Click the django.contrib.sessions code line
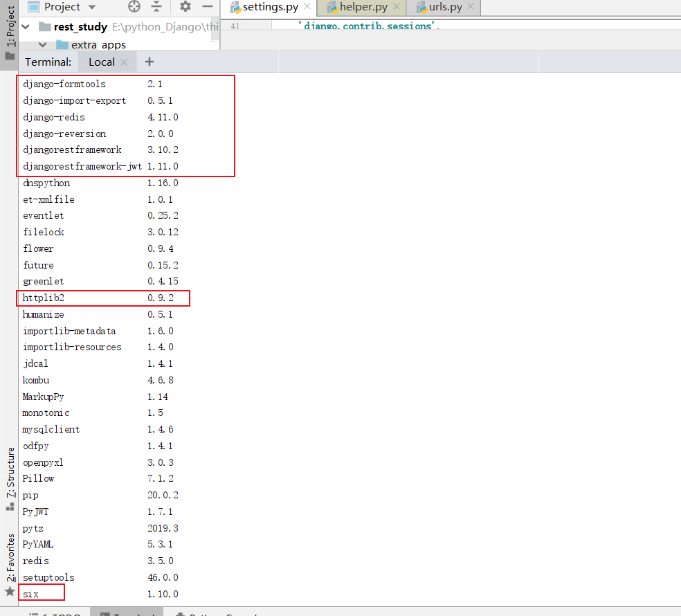 pos(369,26)
